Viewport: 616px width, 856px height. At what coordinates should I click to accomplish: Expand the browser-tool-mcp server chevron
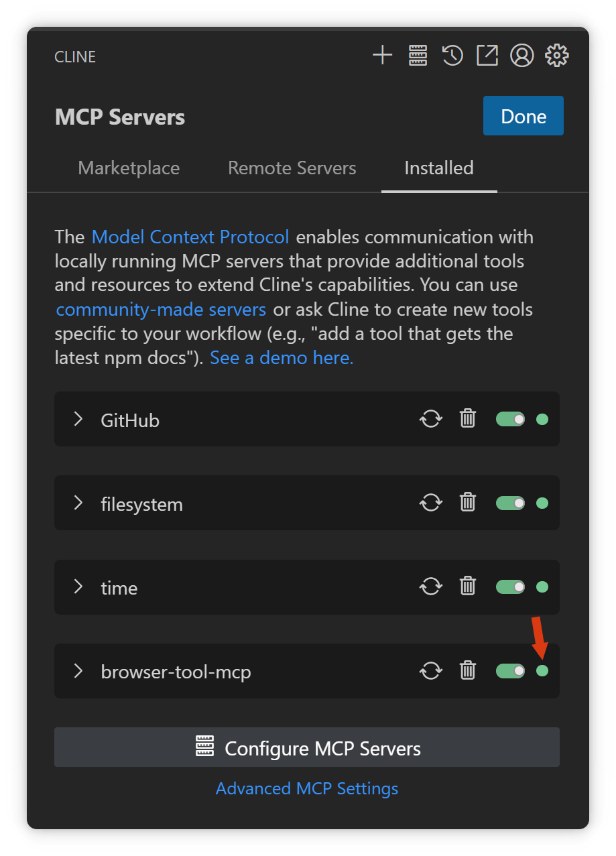(x=78, y=670)
